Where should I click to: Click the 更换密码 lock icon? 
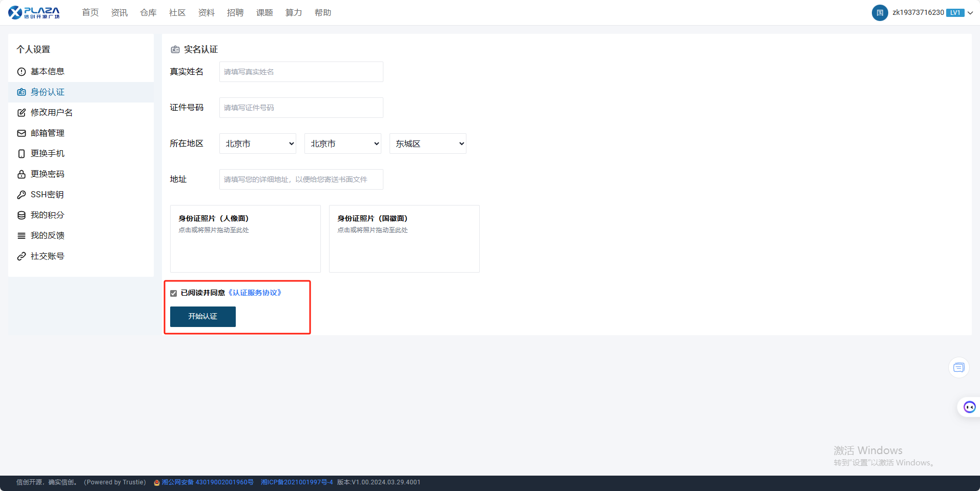pos(22,174)
